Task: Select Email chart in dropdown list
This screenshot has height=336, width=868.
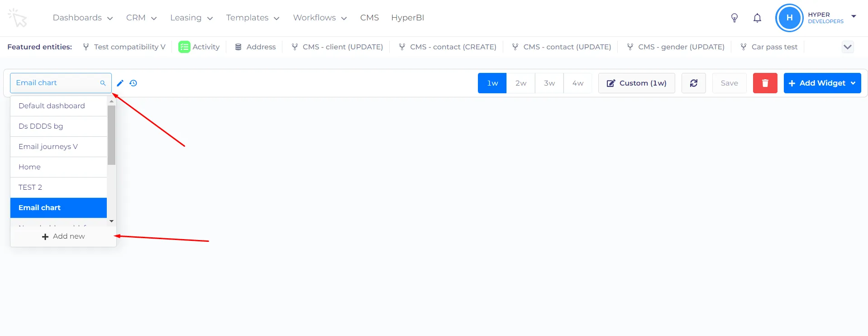Action: [58, 208]
